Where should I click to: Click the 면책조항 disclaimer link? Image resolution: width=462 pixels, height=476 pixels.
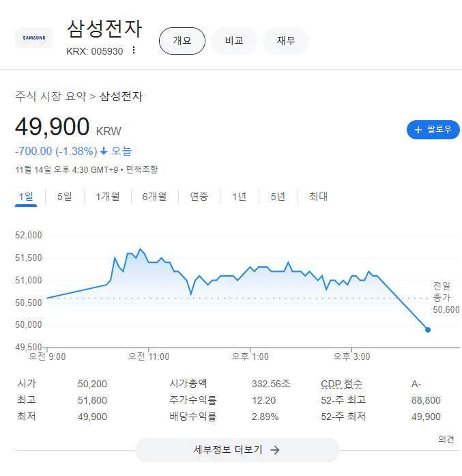pyautogui.click(x=142, y=169)
